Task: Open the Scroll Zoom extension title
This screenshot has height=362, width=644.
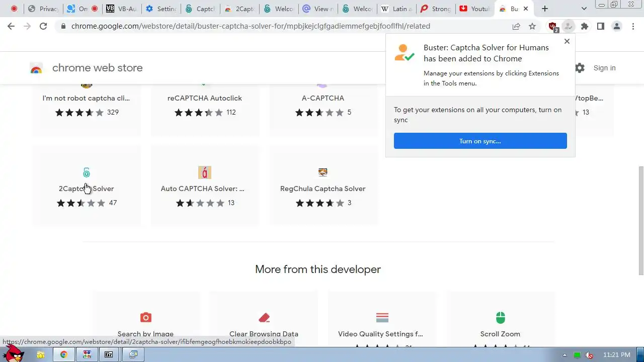Action: pos(500,334)
